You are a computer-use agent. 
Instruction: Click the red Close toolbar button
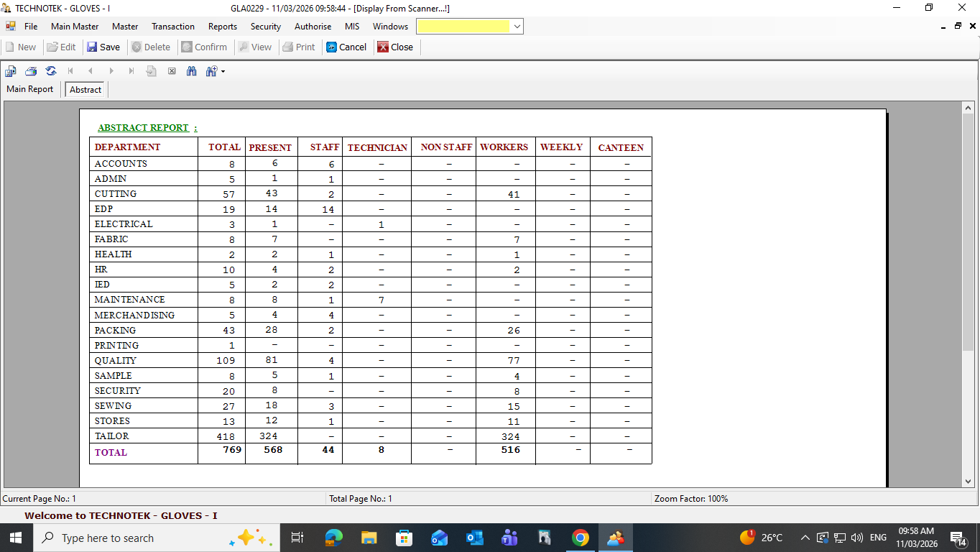pyautogui.click(x=395, y=47)
